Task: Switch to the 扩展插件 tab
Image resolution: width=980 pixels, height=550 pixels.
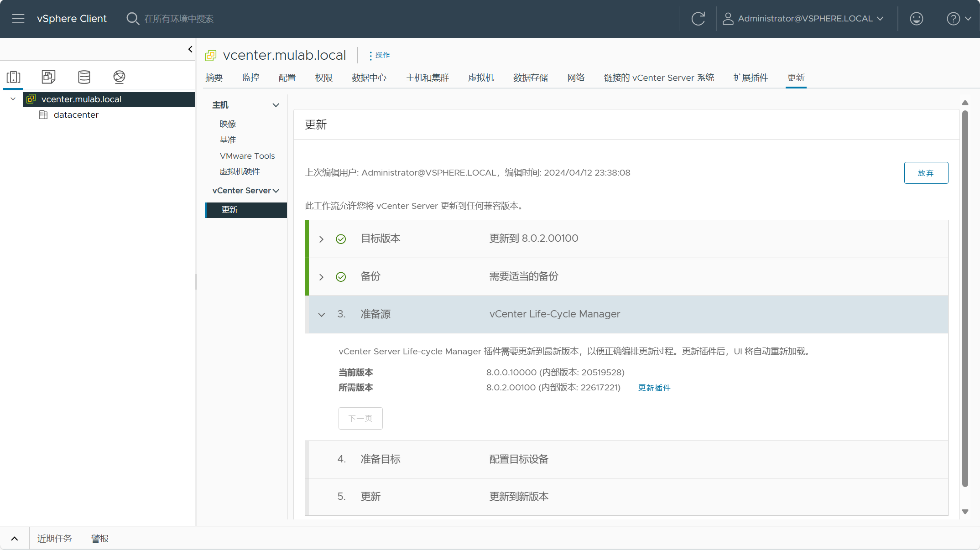Action: click(x=751, y=78)
